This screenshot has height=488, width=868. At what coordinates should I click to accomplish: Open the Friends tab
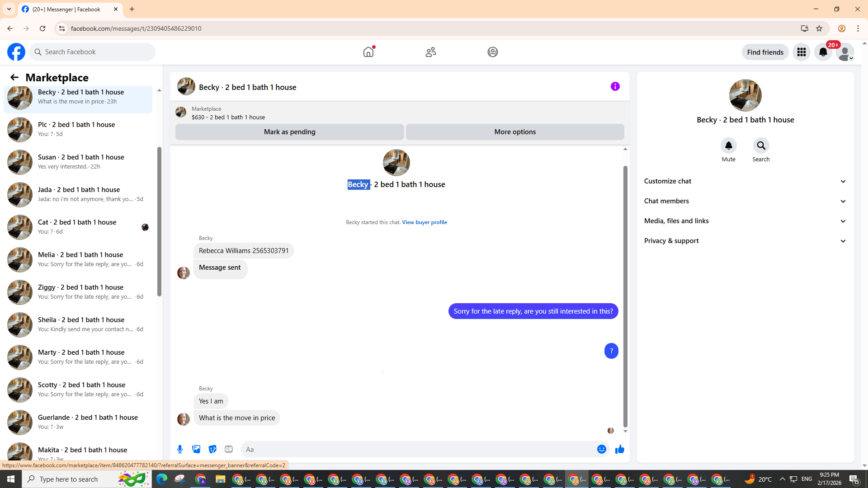pos(430,52)
